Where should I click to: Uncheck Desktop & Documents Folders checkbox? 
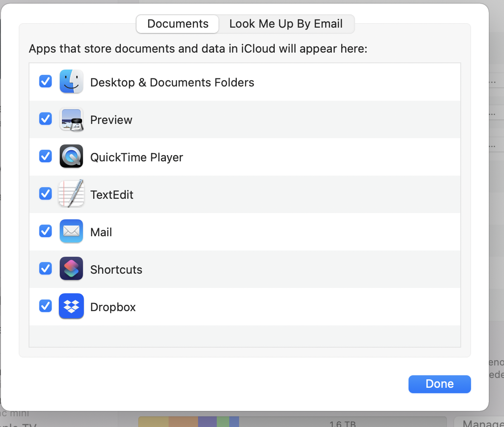point(45,81)
